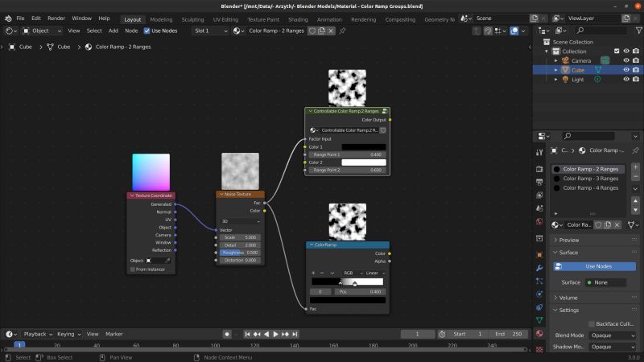Open the Object properties tab

point(539,254)
